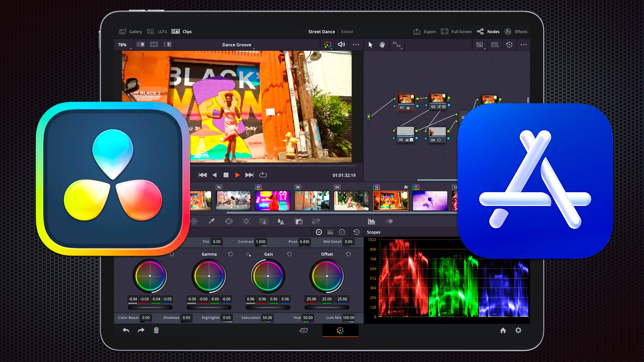The height and width of the screenshot is (362, 644).
Task: Select the grid viewer layout icon
Action: pos(154,44)
